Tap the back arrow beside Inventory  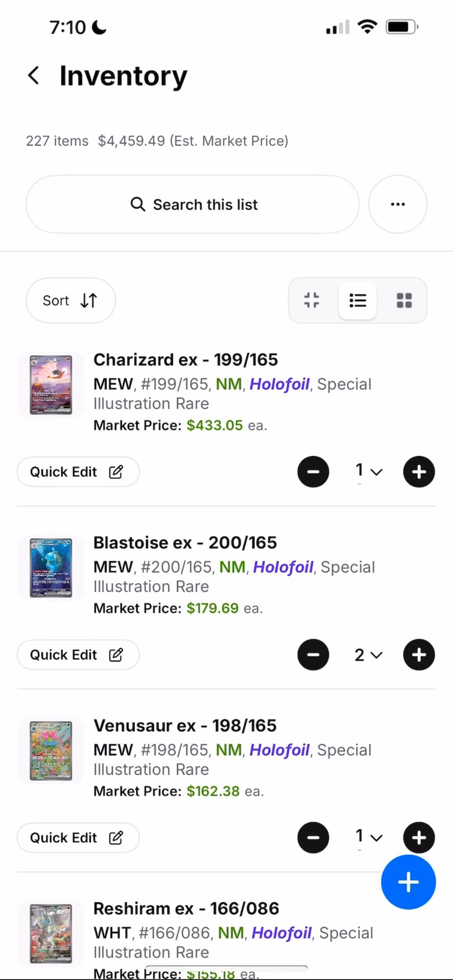[34, 76]
